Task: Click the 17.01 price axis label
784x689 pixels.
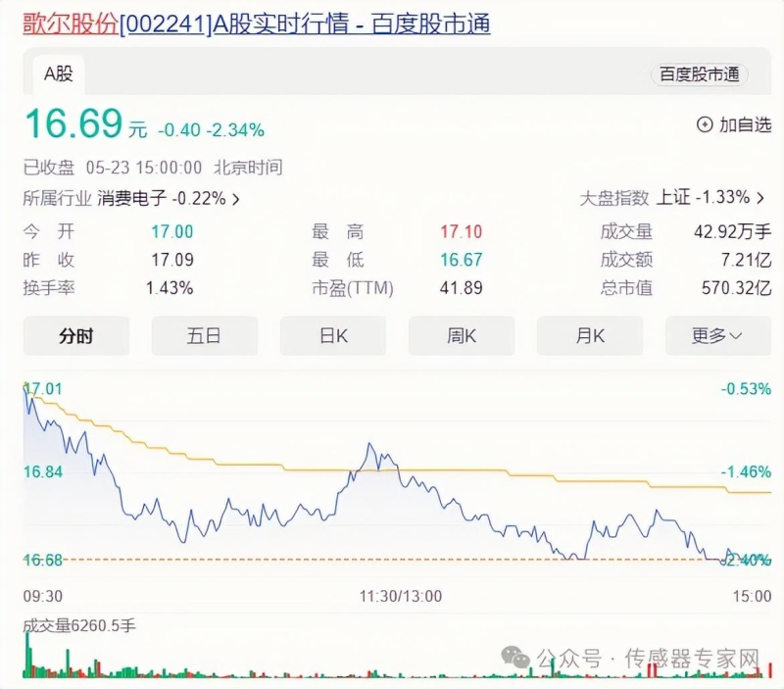Action: coord(43,388)
